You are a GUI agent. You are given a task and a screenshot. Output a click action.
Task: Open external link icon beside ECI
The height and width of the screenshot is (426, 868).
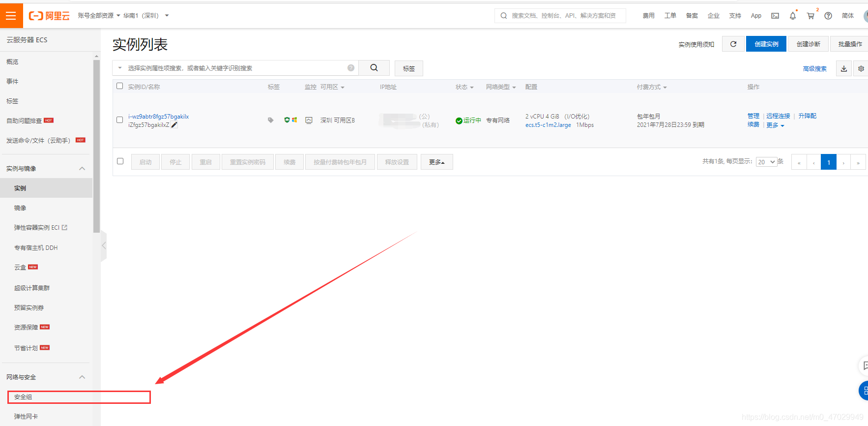click(64, 227)
